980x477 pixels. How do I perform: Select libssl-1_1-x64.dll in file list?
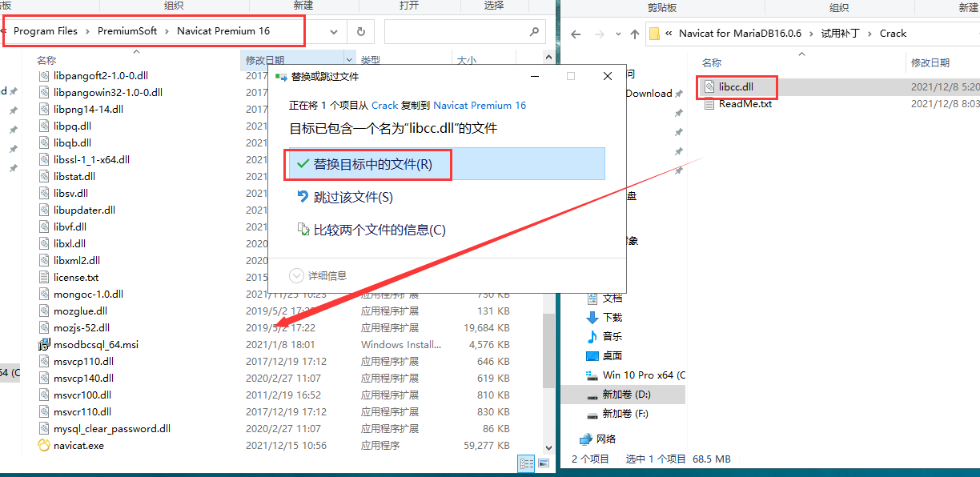click(91, 159)
